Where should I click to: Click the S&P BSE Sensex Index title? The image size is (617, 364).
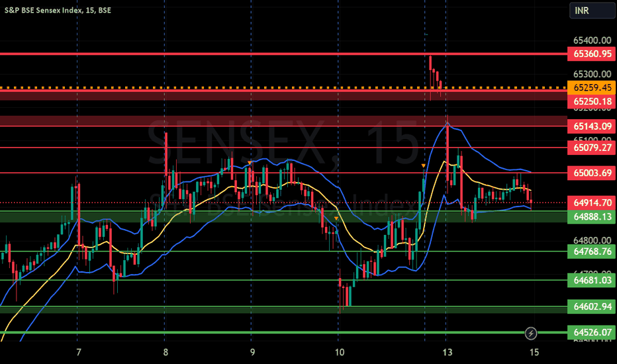pyautogui.click(x=58, y=10)
